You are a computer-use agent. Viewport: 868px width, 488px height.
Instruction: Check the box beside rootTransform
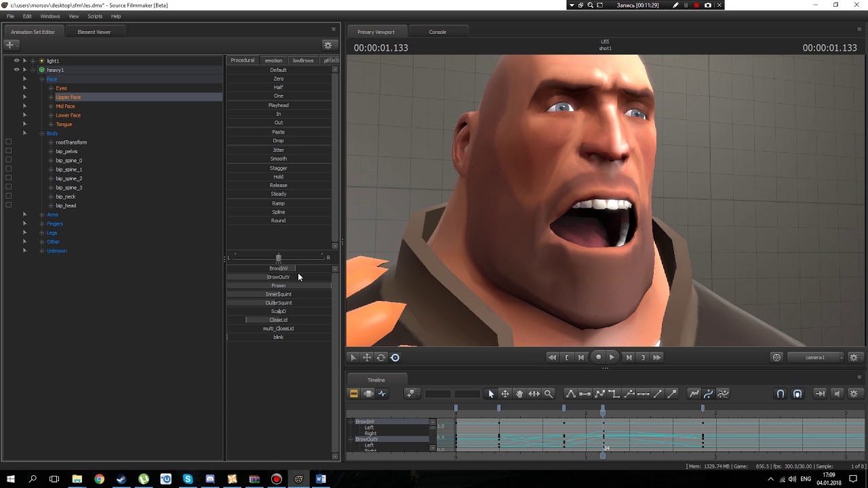[x=8, y=142]
